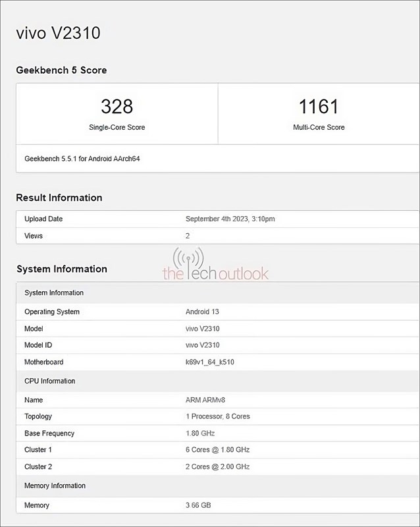
Task: Click the bold 'System Information' section heading
Action: pyautogui.click(x=62, y=269)
